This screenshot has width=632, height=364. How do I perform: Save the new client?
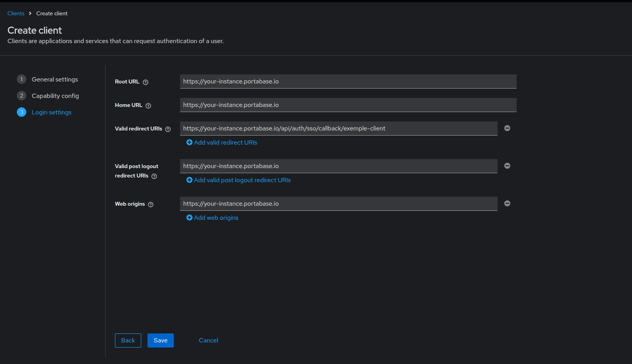(x=160, y=340)
